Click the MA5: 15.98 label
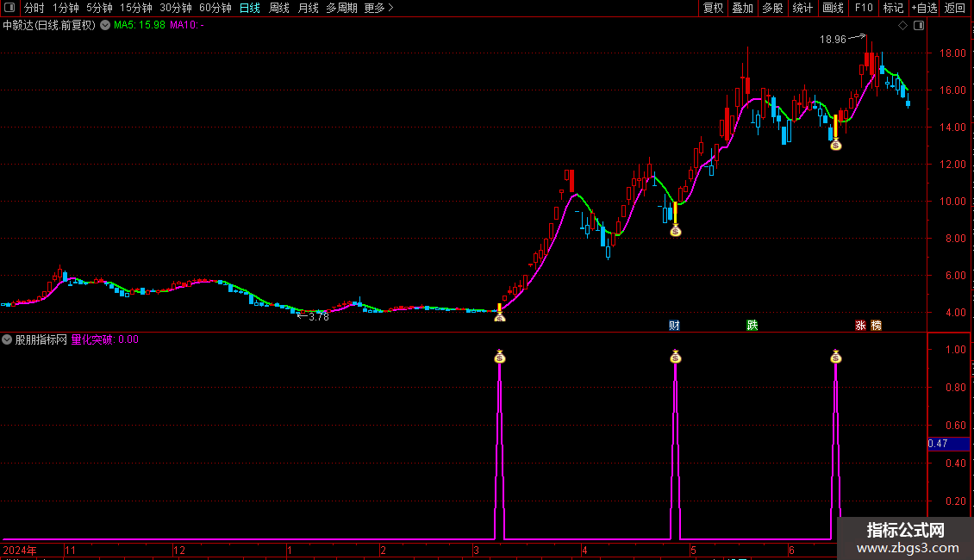Image resolution: width=974 pixels, height=560 pixels. pyautogui.click(x=140, y=26)
